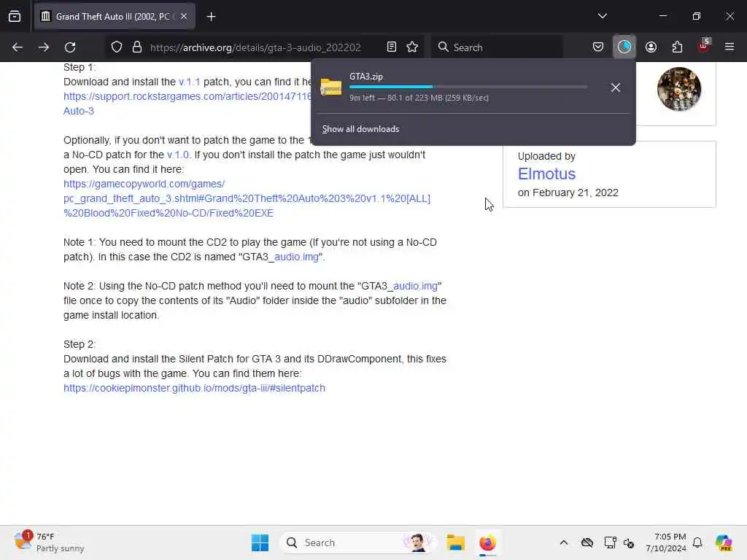The height and width of the screenshot is (560, 747).
Task: Click the browser Search field
Action: 497,47
